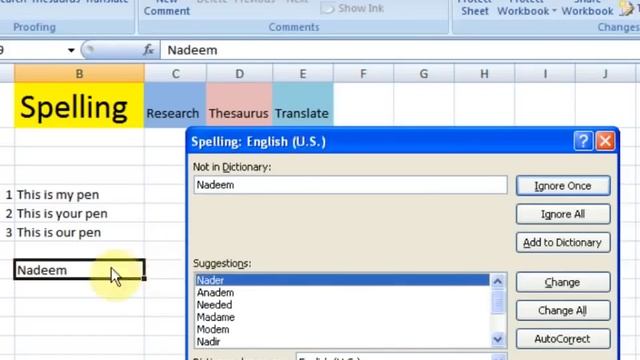This screenshot has height=360, width=640.
Task: Click the Thesaurus cell
Action: pos(239,105)
